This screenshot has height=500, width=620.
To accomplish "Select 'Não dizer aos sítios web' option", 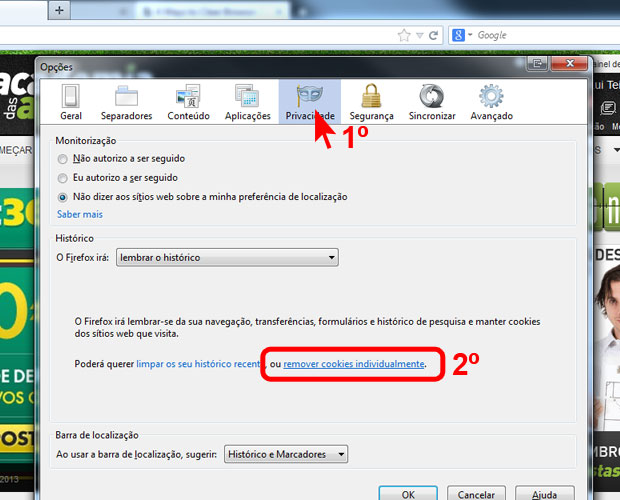I will click(64, 197).
